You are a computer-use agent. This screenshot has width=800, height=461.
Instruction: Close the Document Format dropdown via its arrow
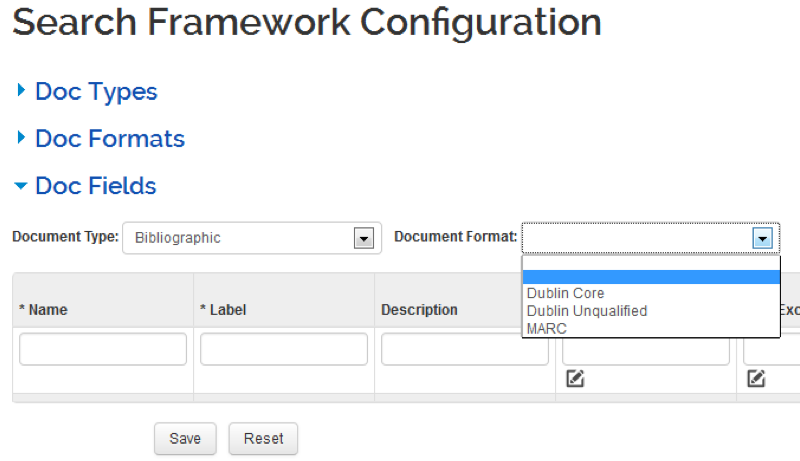click(762, 238)
